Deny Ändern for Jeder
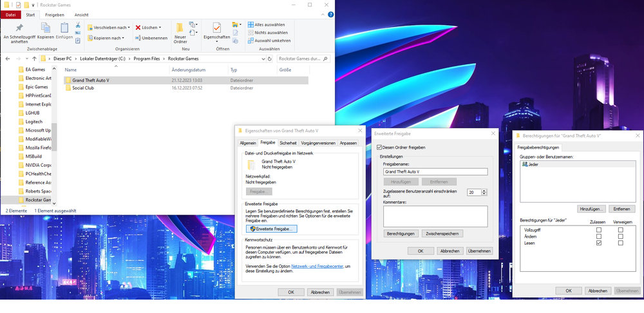This screenshot has width=644, height=313. point(621,236)
